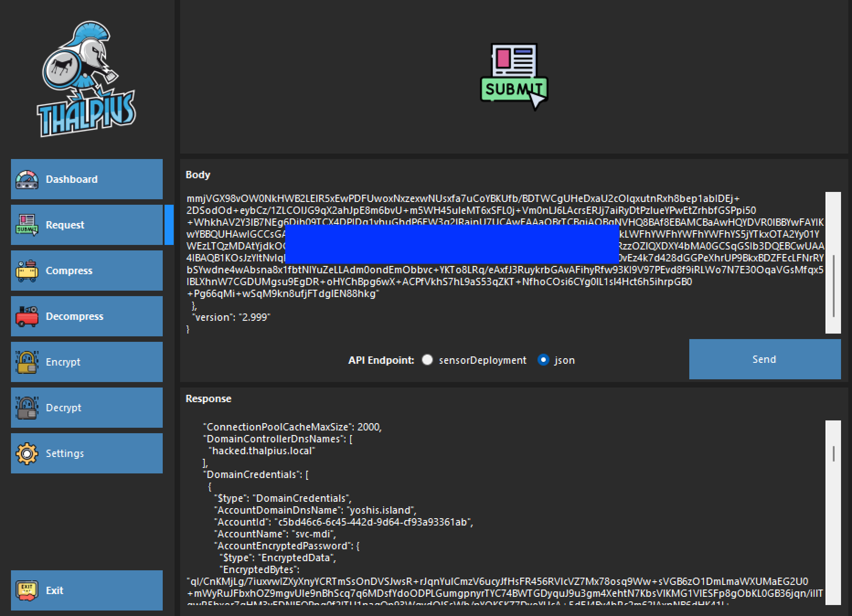
Task: Select the json API endpoint option
Action: [543, 360]
